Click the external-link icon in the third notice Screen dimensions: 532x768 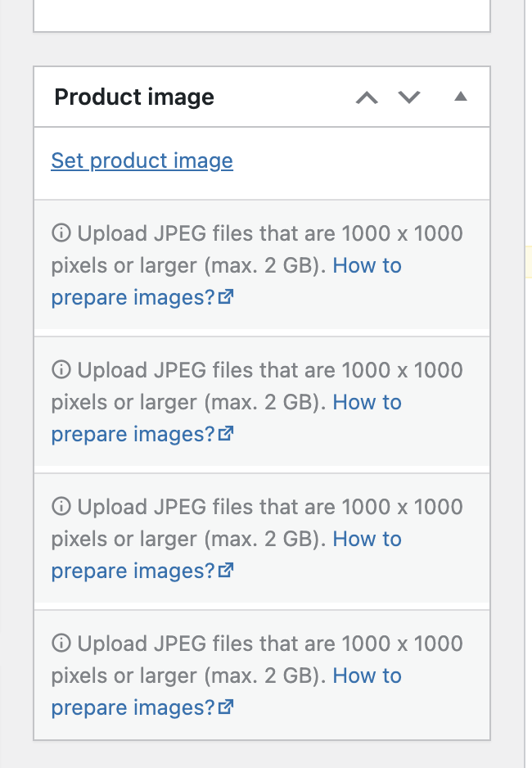(x=225, y=571)
